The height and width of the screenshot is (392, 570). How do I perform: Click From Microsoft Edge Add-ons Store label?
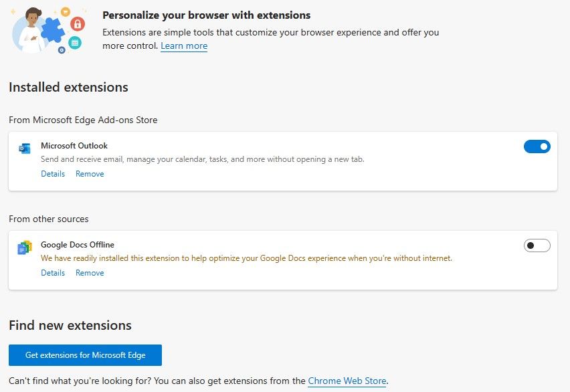coord(83,120)
